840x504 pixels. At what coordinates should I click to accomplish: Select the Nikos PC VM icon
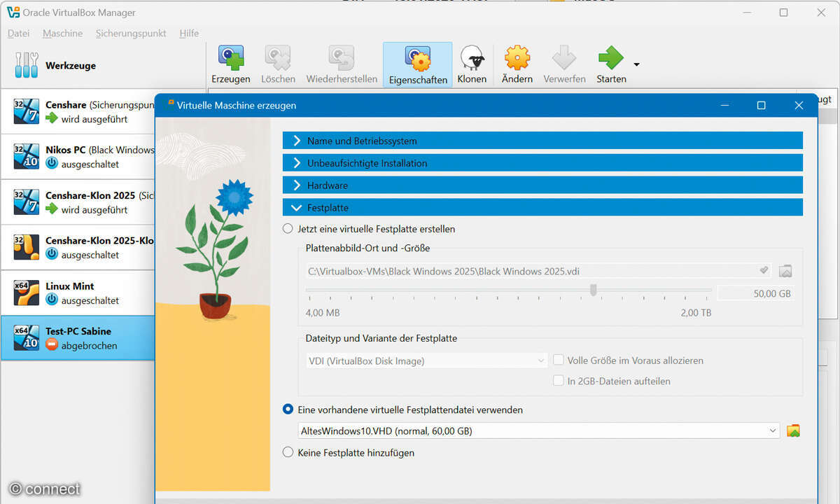[x=27, y=157]
